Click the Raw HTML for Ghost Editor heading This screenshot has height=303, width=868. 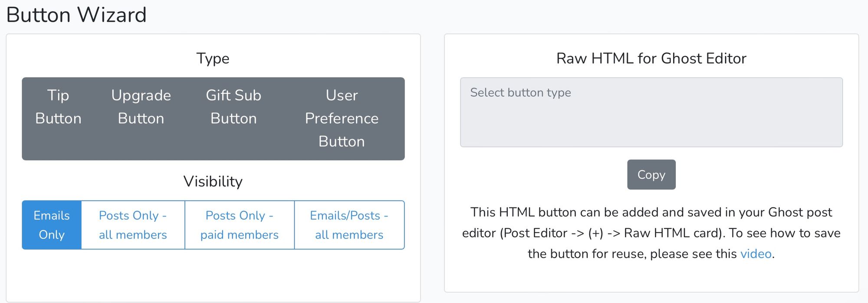coord(651,58)
